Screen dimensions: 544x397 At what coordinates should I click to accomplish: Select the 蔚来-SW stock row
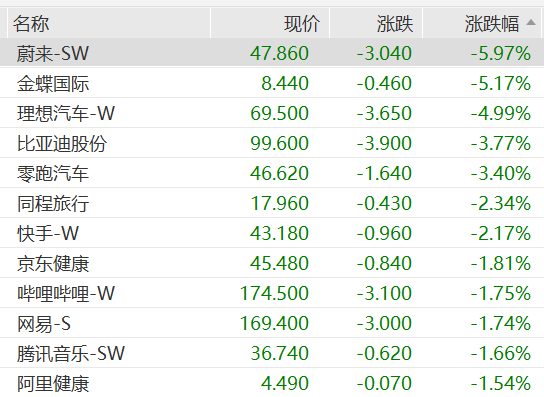[272, 53]
